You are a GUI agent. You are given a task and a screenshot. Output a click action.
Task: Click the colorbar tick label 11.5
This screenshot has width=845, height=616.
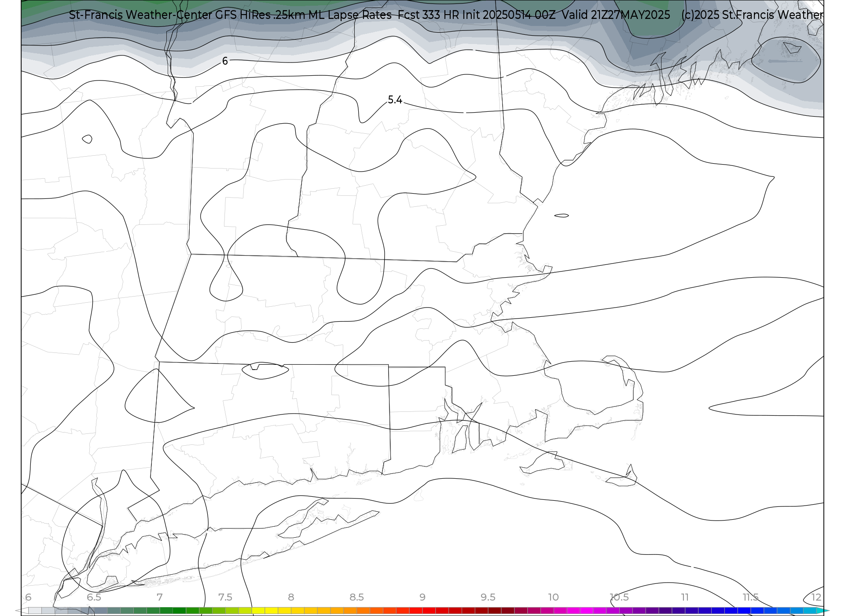coord(750,598)
